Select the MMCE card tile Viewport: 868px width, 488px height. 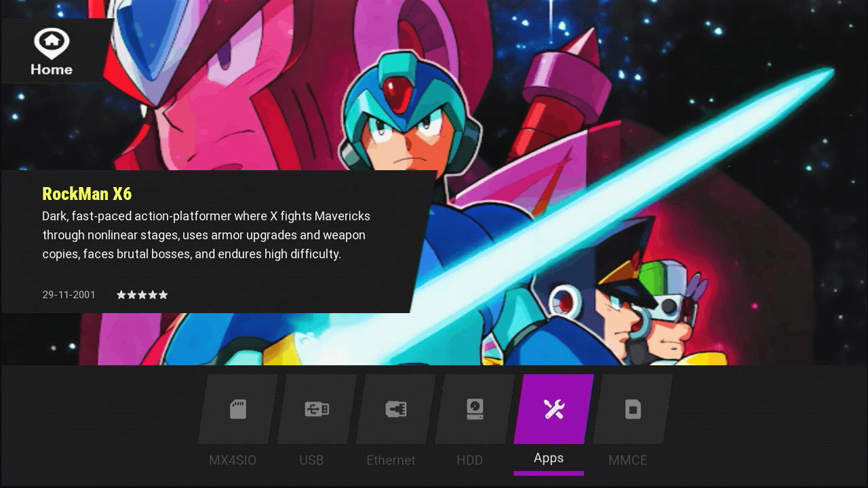[x=633, y=409]
